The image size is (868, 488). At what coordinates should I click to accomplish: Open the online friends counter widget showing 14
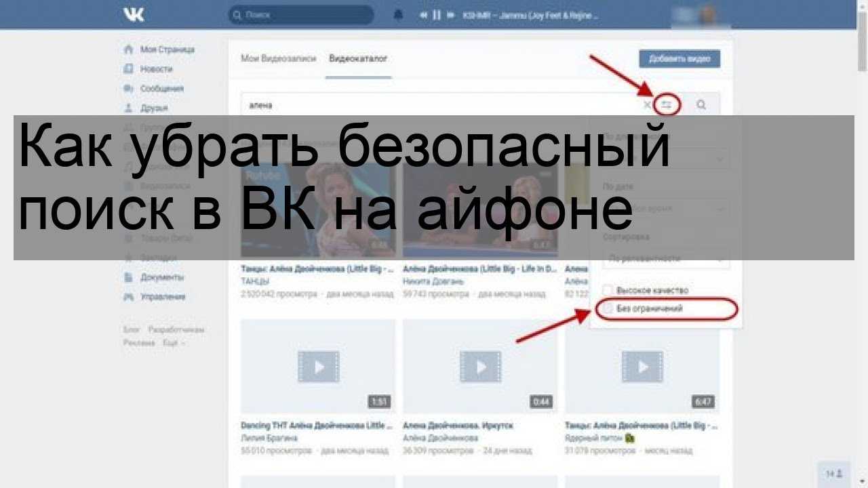(x=834, y=474)
